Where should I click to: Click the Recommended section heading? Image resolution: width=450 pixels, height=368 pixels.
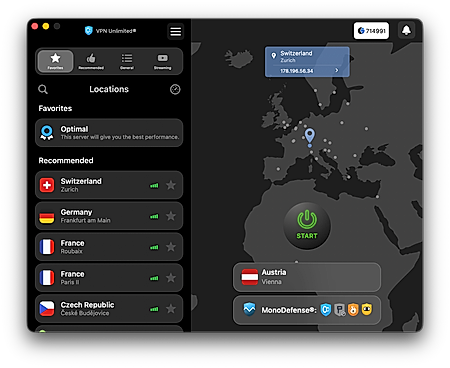66,161
